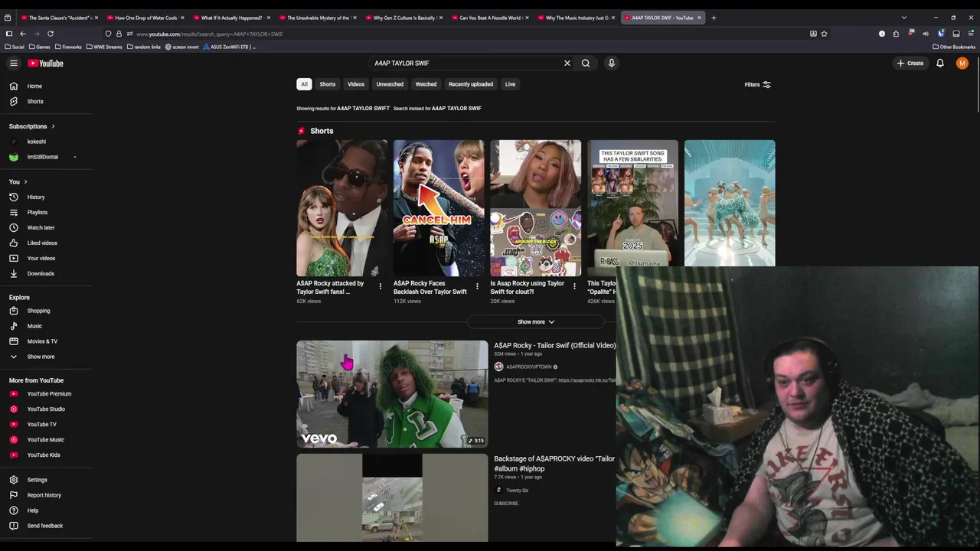Image resolution: width=980 pixels, height=551 pixels.
Task: Open the Other Bookmarks folder
Action: coord(954,47)
